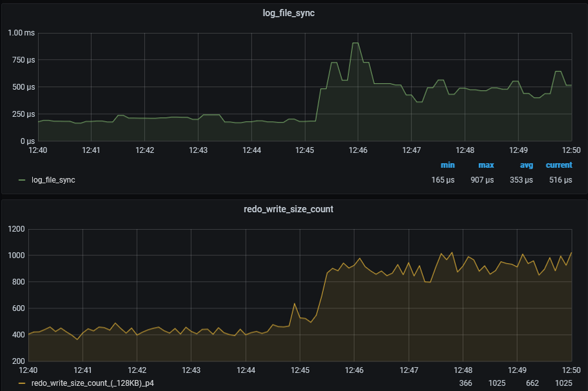Screen dimensions: 588x391
Task: Toggle redo_write_size_count_(_128KB)_p4 legend series
Action: click(92, 383)
